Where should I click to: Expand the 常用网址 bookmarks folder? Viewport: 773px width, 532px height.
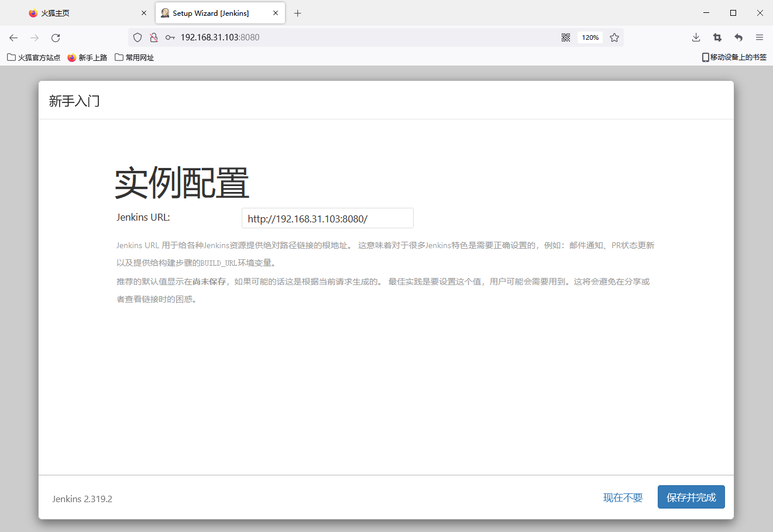click(x=135, y=57)
